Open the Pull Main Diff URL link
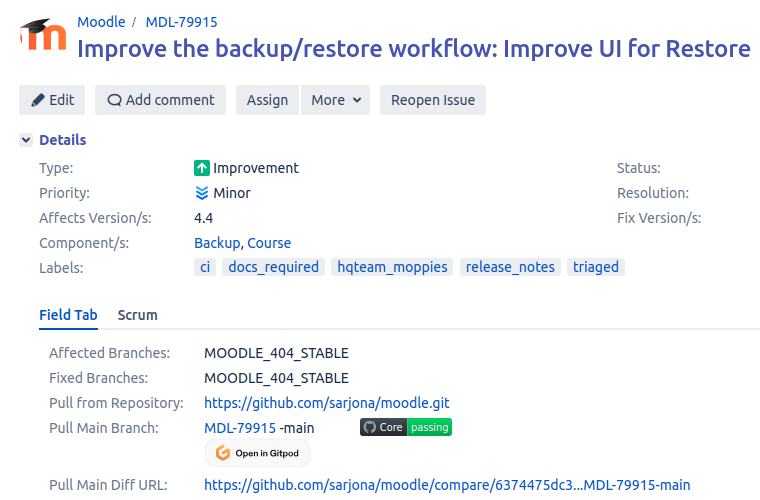Viewport: 760px width, 500px height. pyautogui.click(x=446, y=485)
